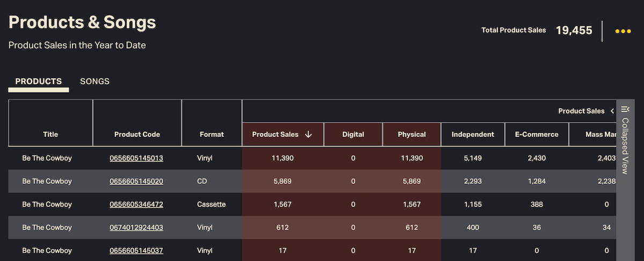This screenshot has height=261, width=644.
Task: Click the sort arrow on Product Sales
Action: click(308, 135)
